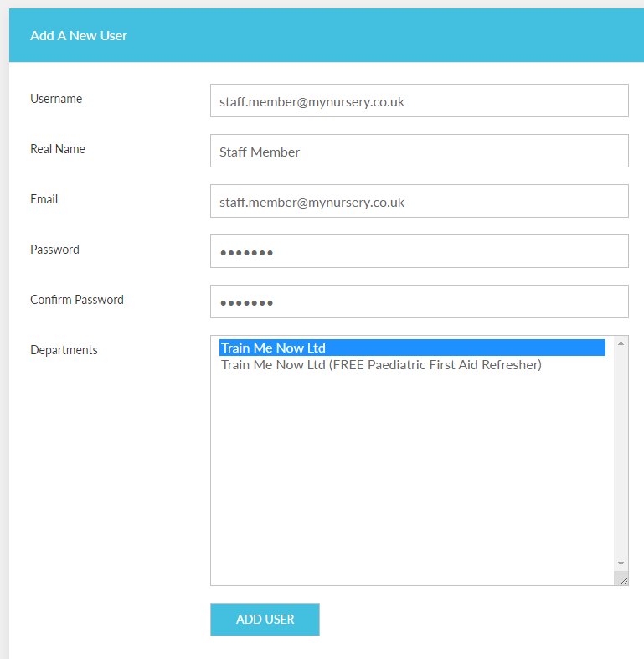The height and width of the screenshot is (659, 644).
Task: Click the Departments list resize handle
Action: [621, 579]
